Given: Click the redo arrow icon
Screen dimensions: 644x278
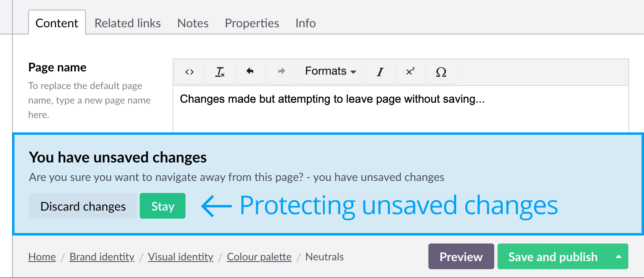Looking at the screenshot, I should point(281,71).
